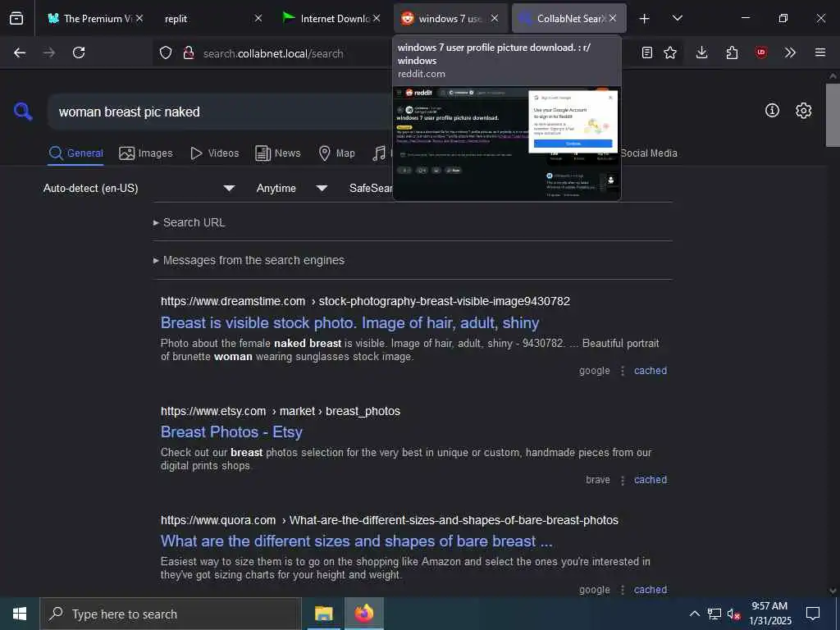Click the muted volume tray icon

pyautogui.click(x=733, y=614)
